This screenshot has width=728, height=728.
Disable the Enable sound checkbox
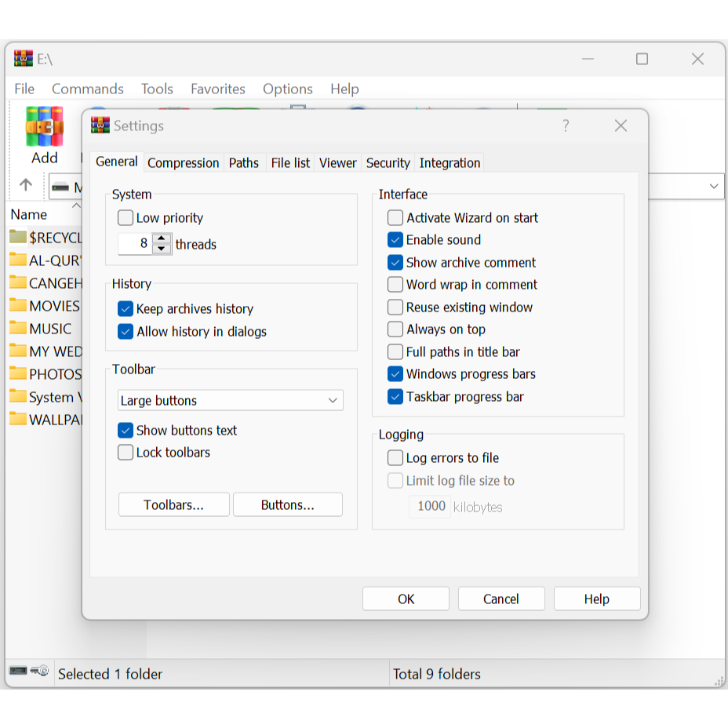(x=395, y=240)
